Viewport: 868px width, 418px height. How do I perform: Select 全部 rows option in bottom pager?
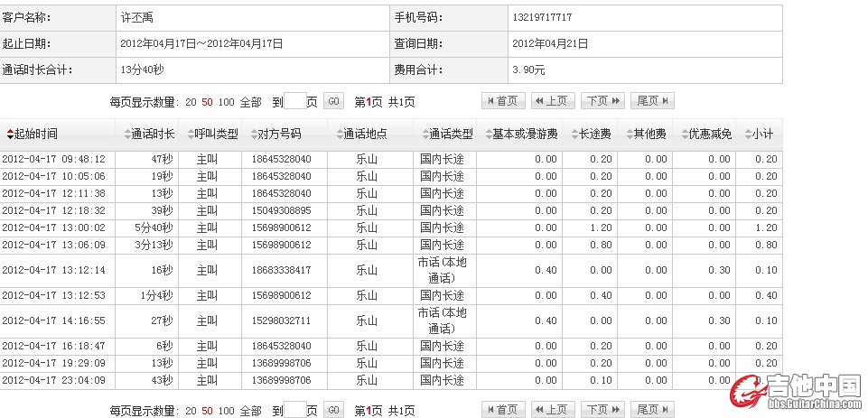(251, 410)
